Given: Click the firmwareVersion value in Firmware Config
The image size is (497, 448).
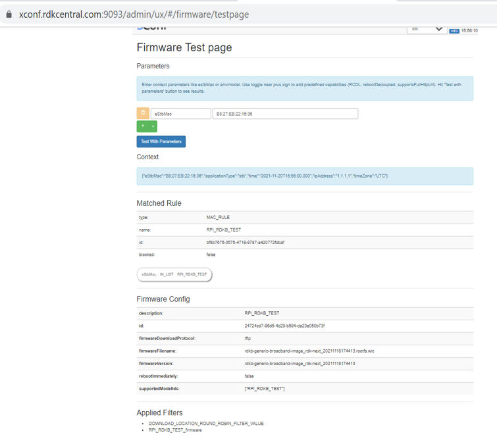Looking at the screenshot, I should [300, 364].
